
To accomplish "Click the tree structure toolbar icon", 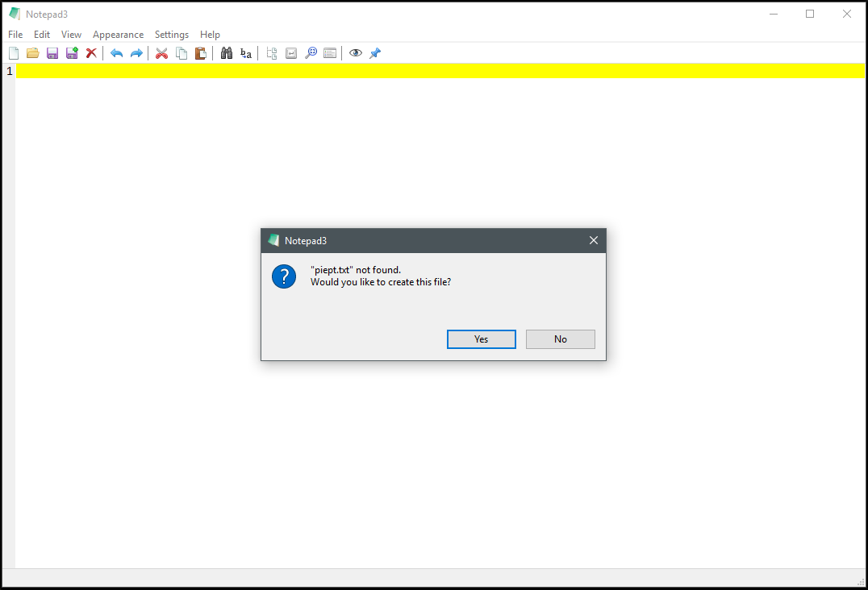I will (x=272, y=53).
